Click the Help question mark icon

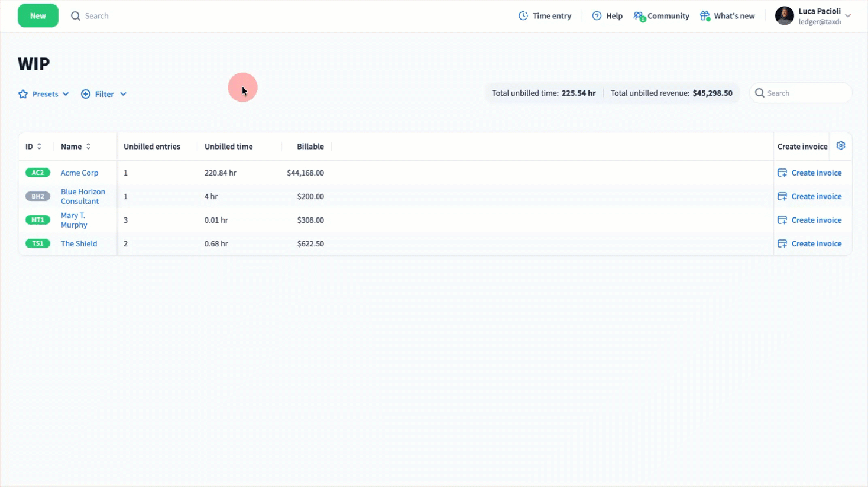click(597, 16)
